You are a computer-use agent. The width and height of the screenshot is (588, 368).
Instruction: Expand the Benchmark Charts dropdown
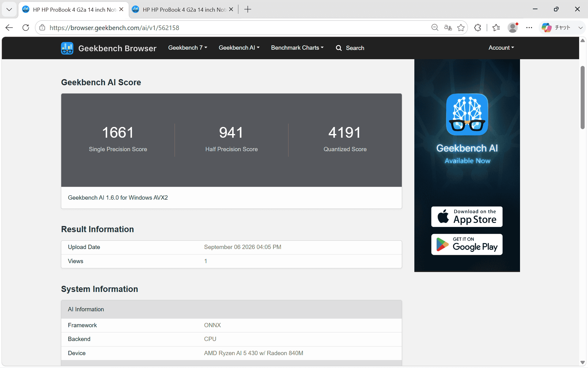pos(297,48)
